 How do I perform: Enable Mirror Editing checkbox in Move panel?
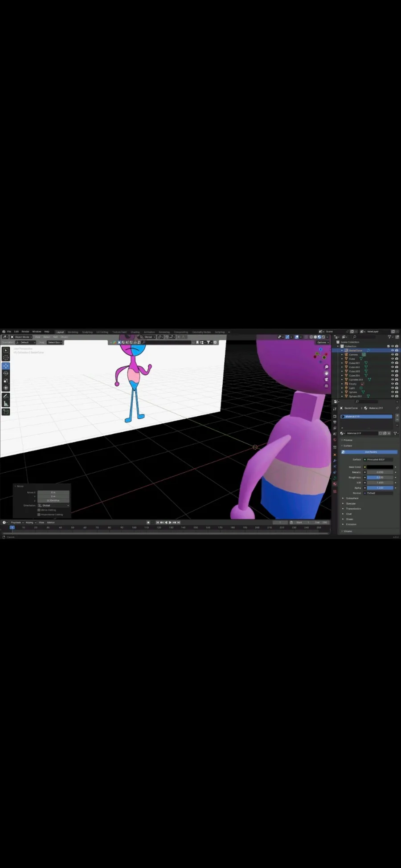(39, 510)
